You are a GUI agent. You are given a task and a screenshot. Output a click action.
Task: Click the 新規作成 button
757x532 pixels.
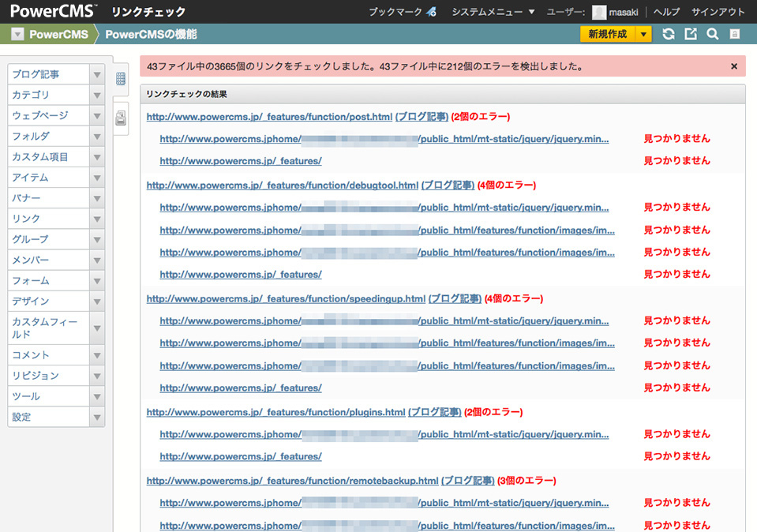(608, 34)
